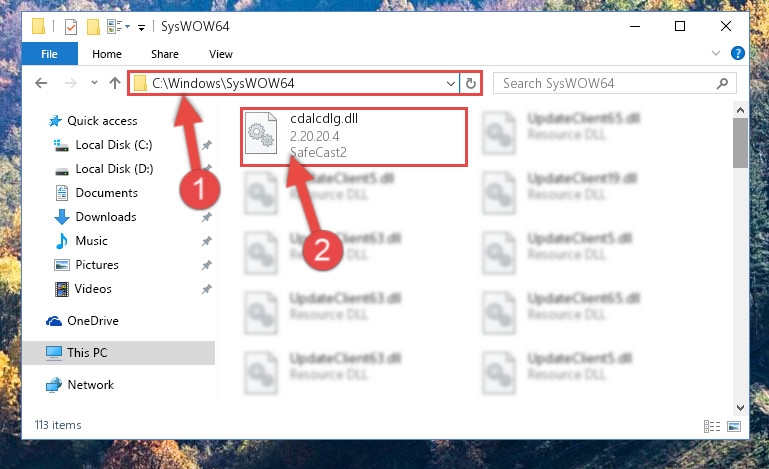The image size is (769, 469).
Task: Select Downloads in the navigation pane
Action: click(x=105, y=216)
